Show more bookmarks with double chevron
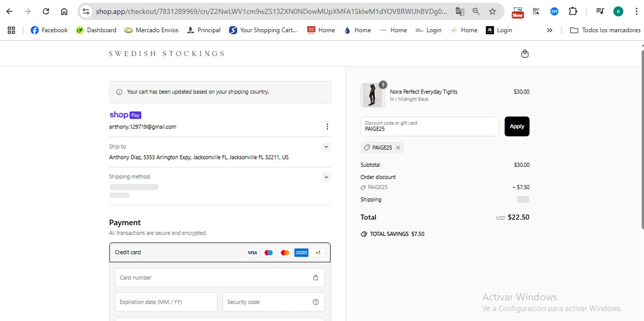644x321 pixels. pyautogui.click(x=550, y=30)
